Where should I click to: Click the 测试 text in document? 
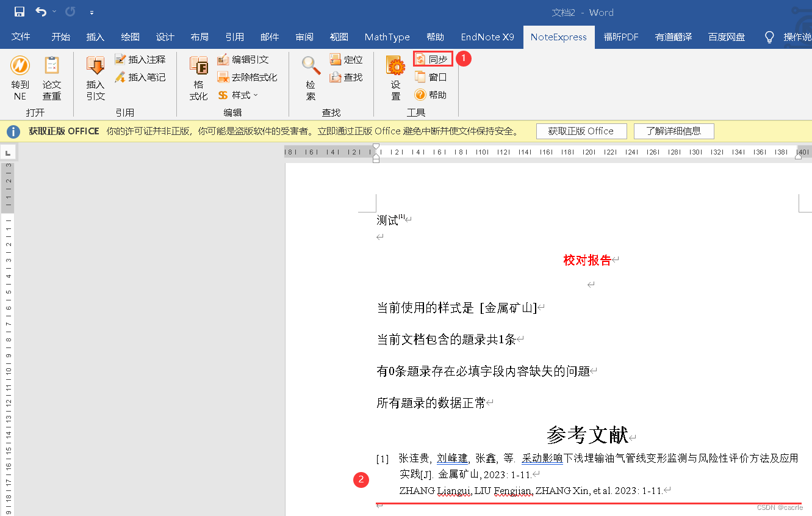[387, 220]
